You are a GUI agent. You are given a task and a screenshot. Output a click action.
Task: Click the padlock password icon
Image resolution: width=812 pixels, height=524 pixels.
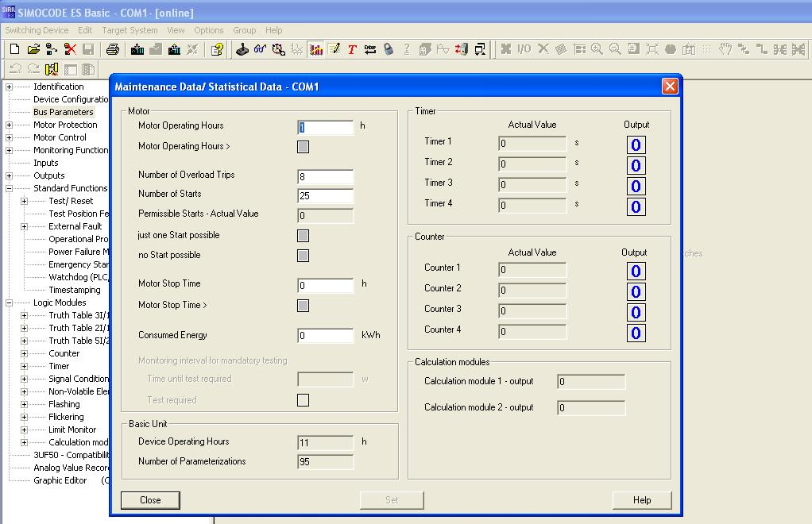coord(389,49)
